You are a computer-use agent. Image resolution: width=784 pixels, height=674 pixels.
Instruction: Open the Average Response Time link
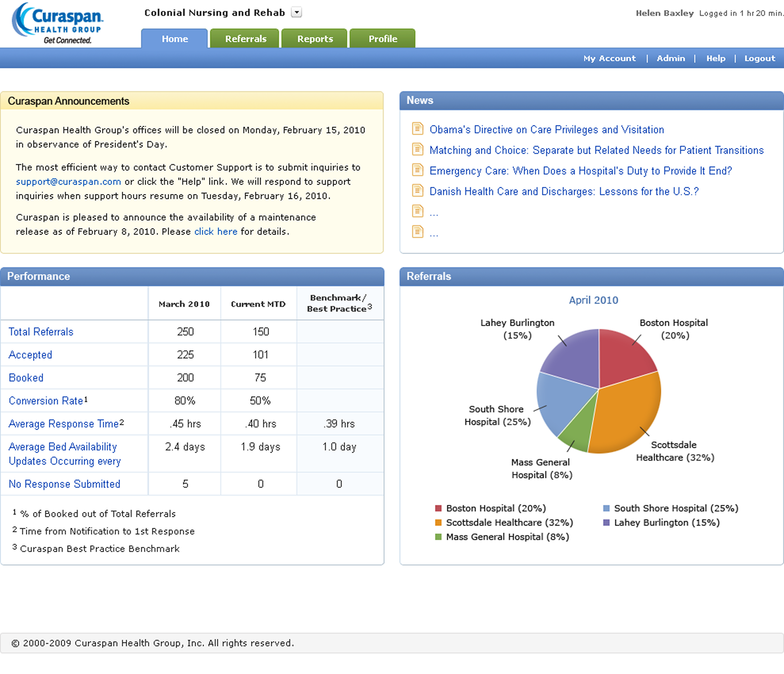coord(64,424)
